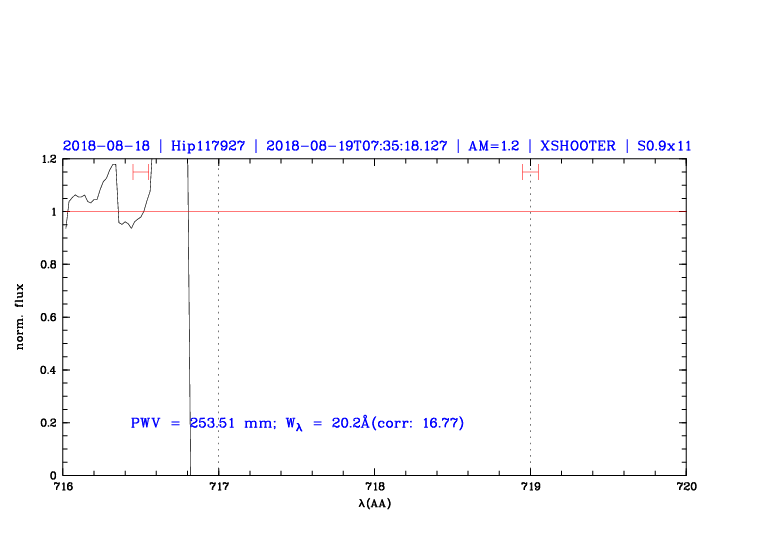Viewport: 782px width, 542px height.
Task: Click the XSHOOTER instrument label
Action: (x=577, y=145)
